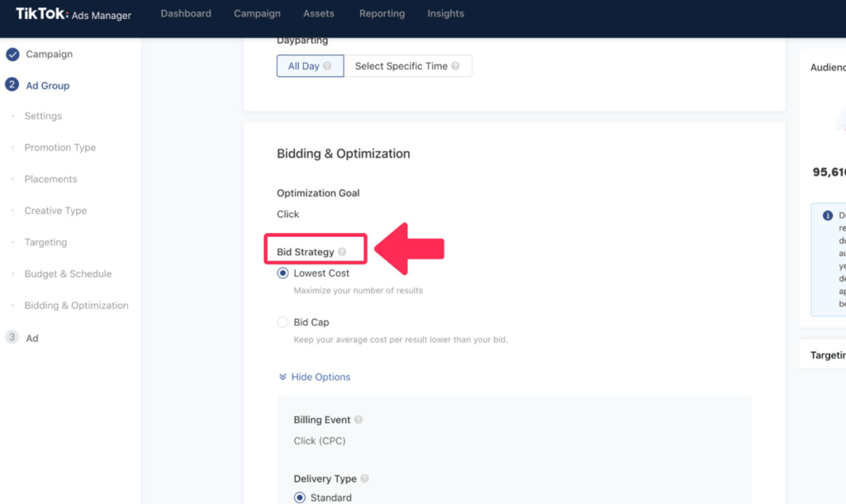Image resolution: width=846 pixels, height=504 pixels.
Task: Open the Dashboard menu
Action: pyautogui.click(x=186, y=14)
